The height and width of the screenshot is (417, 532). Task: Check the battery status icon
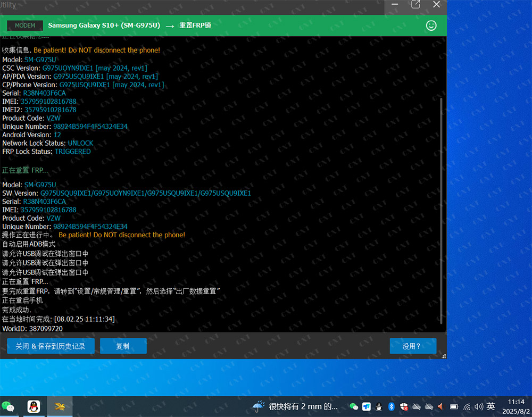[454, 406]
